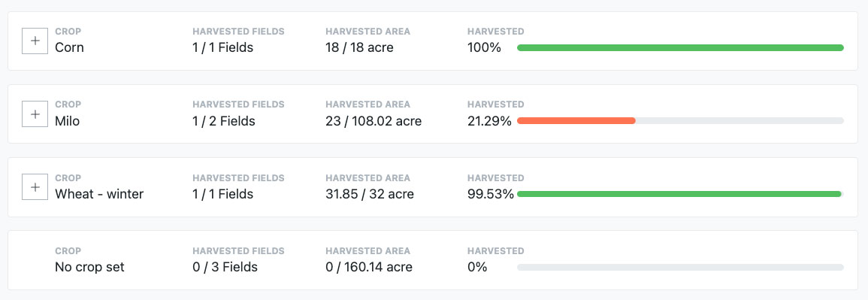Click the 31.85 / 32 acre value
The height and width of the screenshot is (300, 868).
click(370, 194)
